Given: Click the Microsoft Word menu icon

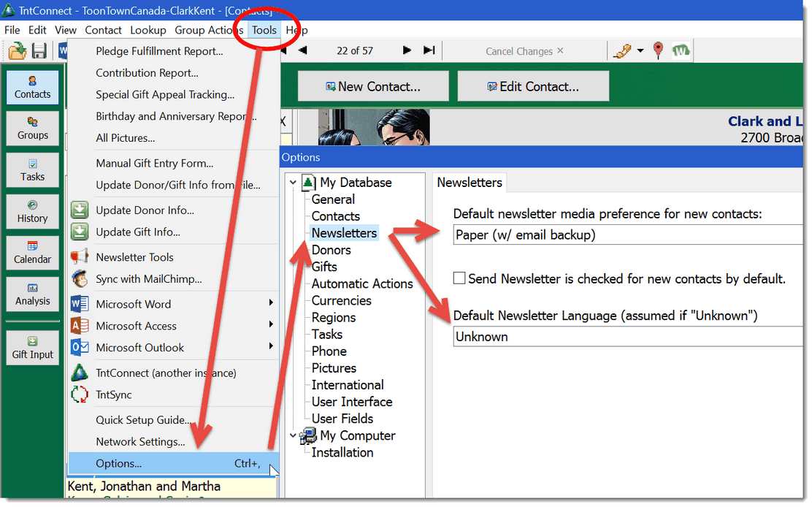Looking at the screenshot, I should pyautogui.click(x=80, y=304).
